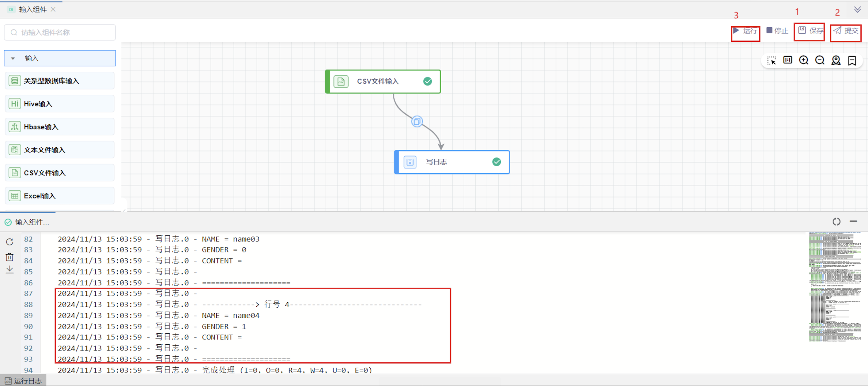868x386 pixels.
Task: Click the locate/center canvas icon
Action: (x=836, y=60)
